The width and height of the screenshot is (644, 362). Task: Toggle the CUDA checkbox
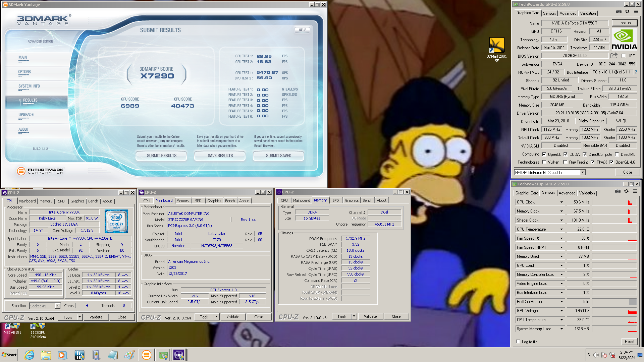click(x=566, y=155)
